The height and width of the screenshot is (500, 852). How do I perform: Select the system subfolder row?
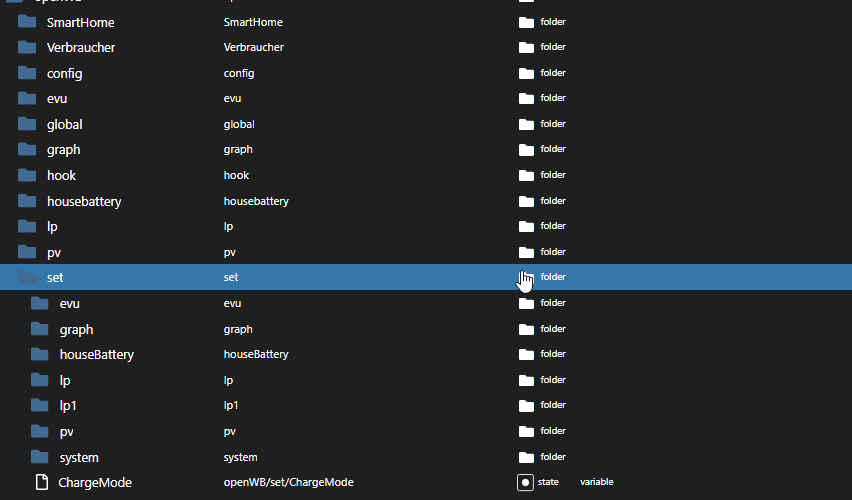[x=79, y=457]
